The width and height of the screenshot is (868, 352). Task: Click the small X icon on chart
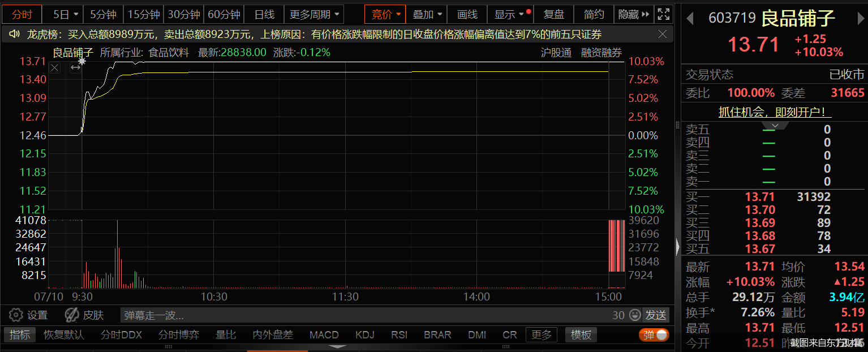(x=54, y=68)
